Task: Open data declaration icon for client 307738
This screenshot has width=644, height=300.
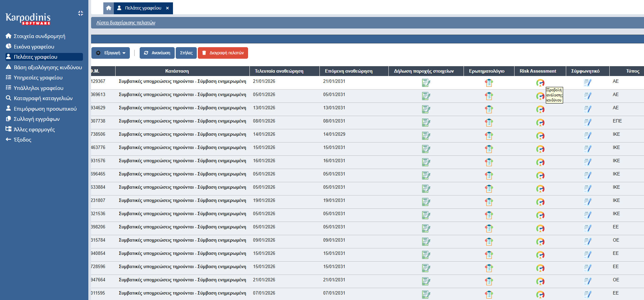Action: click(426, 123)
